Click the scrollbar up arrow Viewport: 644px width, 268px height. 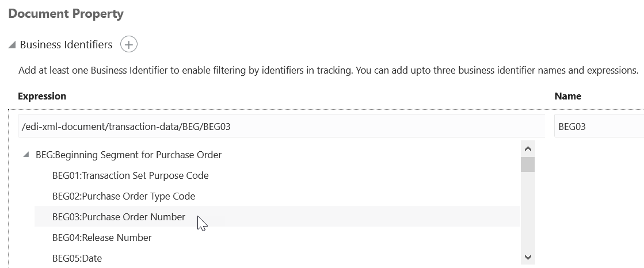coord(528,148)
